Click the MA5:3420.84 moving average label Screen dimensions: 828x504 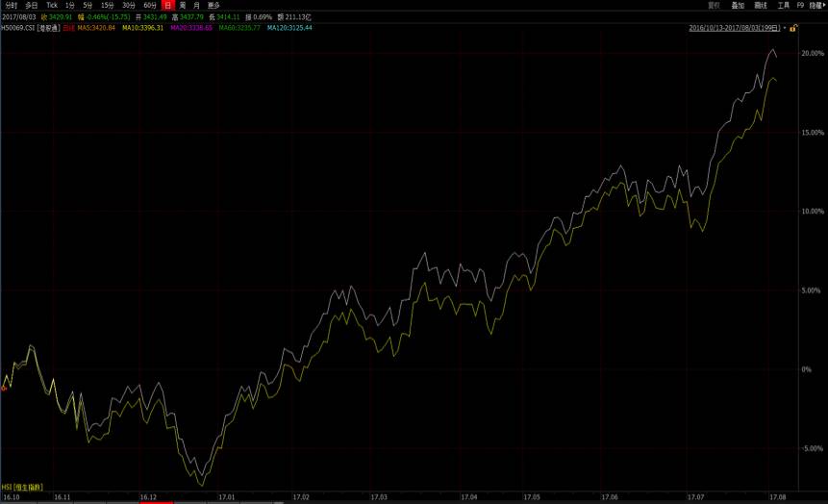pos(96,28)
